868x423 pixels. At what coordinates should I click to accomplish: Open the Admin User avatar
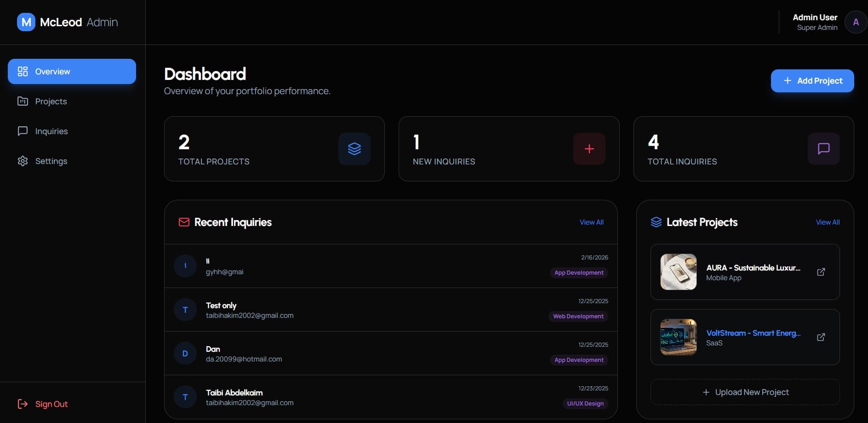pos(855,22)
